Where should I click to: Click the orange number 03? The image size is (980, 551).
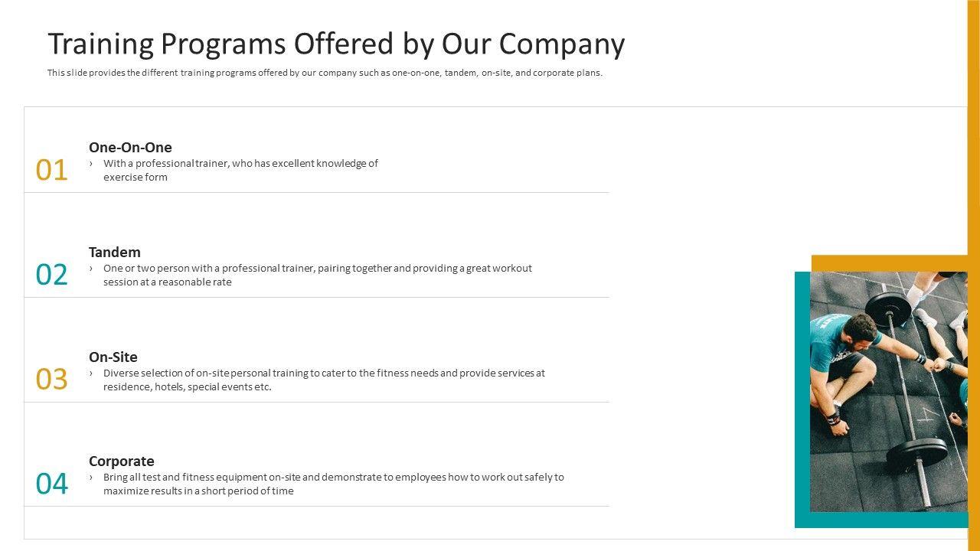52,380
